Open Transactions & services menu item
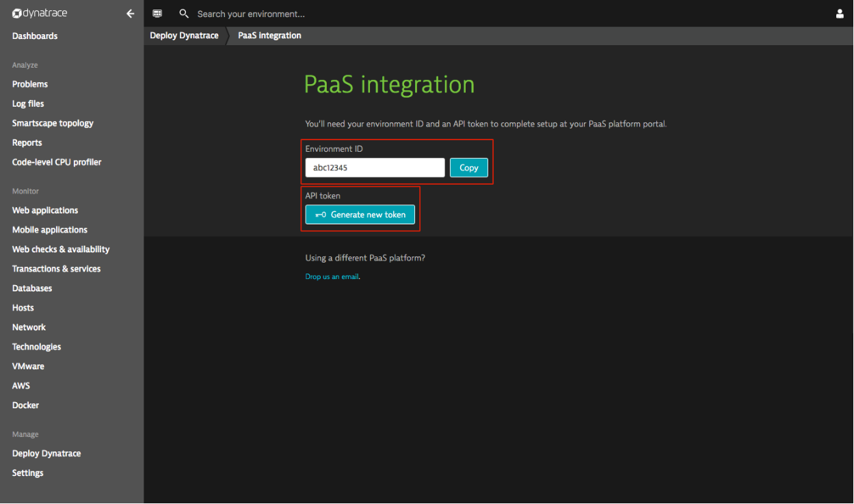 click(x=56, y=269)
